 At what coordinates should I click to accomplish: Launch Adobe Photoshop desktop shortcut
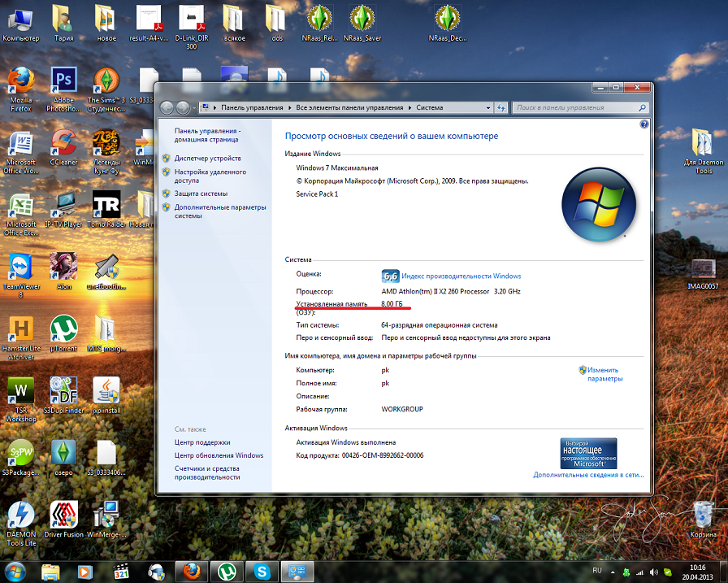pyautogui.click(x=63, y=89)
